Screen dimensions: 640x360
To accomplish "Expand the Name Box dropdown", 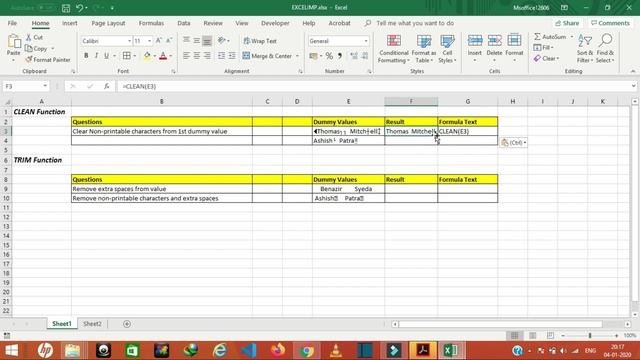I will coord(45,86).
